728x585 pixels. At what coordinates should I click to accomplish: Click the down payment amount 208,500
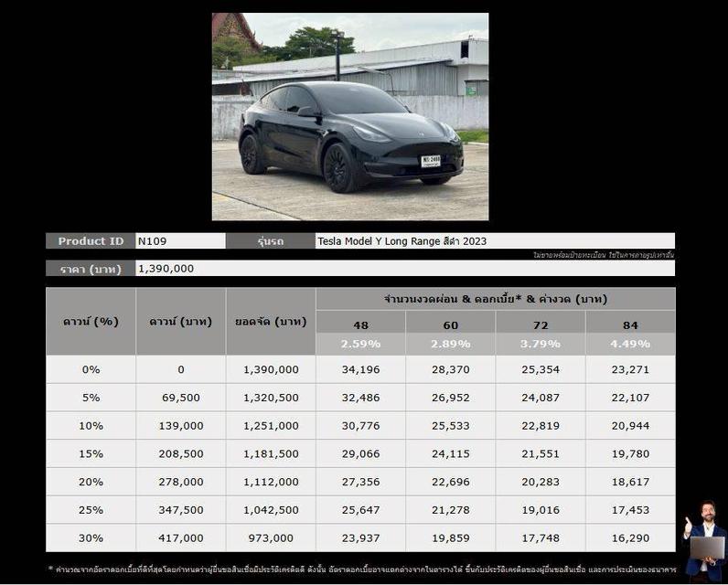point(181,453)
